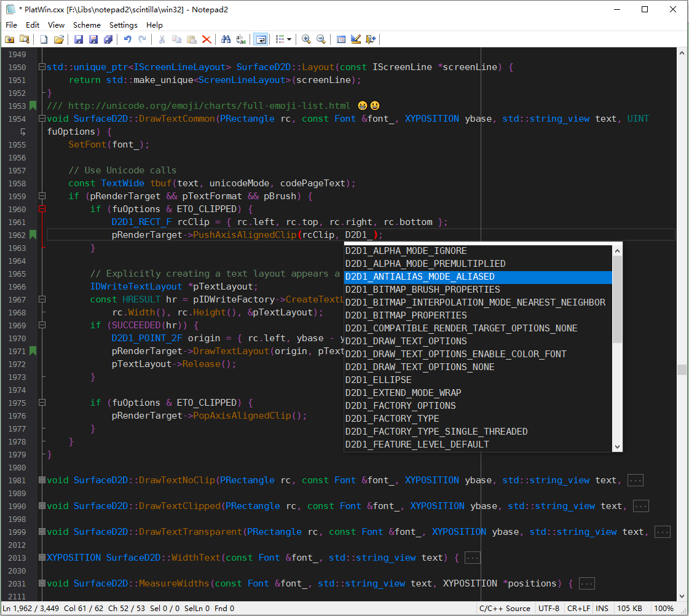This screenshot has width=689, height=616.
Task: Open the Edit menu
Action: pos(33,25)
